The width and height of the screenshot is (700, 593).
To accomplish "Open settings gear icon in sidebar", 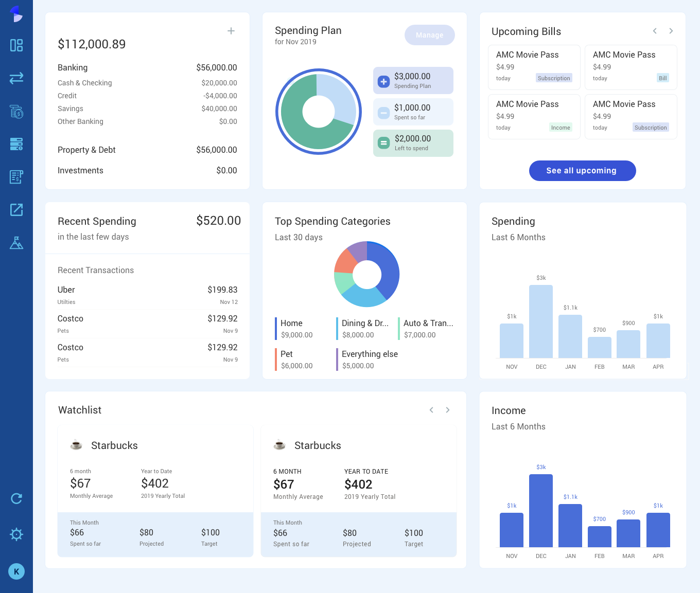I will [x=16, y=534].
